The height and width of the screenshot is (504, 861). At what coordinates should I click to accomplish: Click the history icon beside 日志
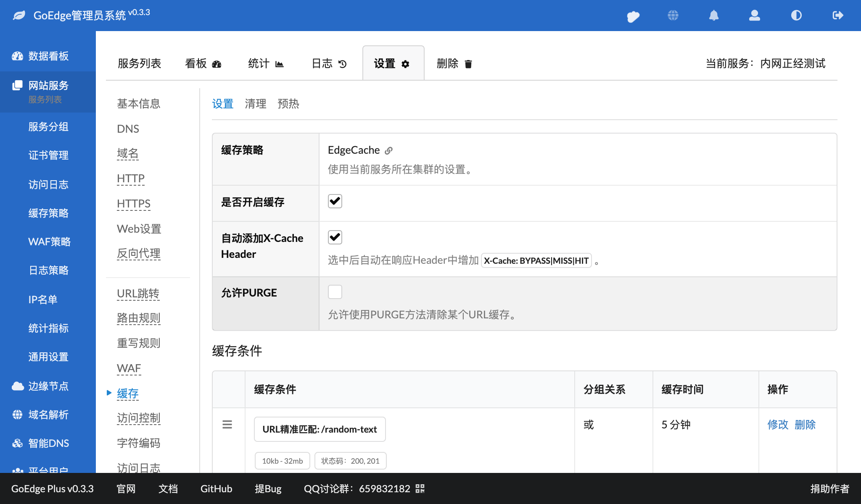343,64
